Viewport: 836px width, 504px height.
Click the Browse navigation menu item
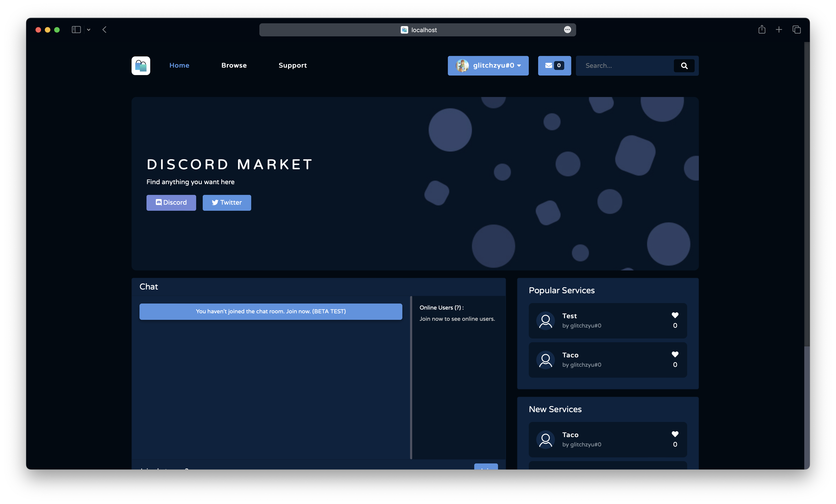coord(233,65)
